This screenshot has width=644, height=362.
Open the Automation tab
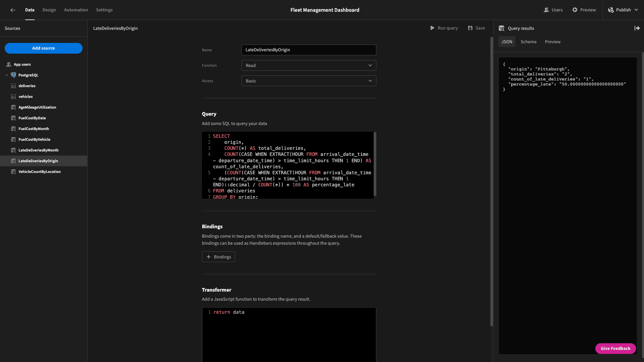(76, 10)
